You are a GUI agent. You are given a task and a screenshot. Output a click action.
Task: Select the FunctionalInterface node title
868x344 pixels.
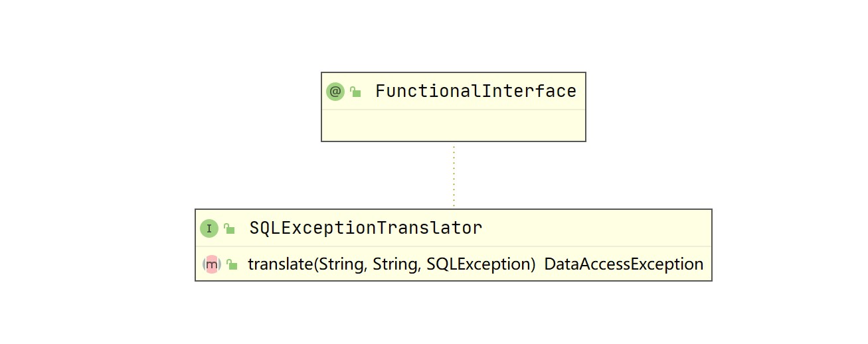476,92
